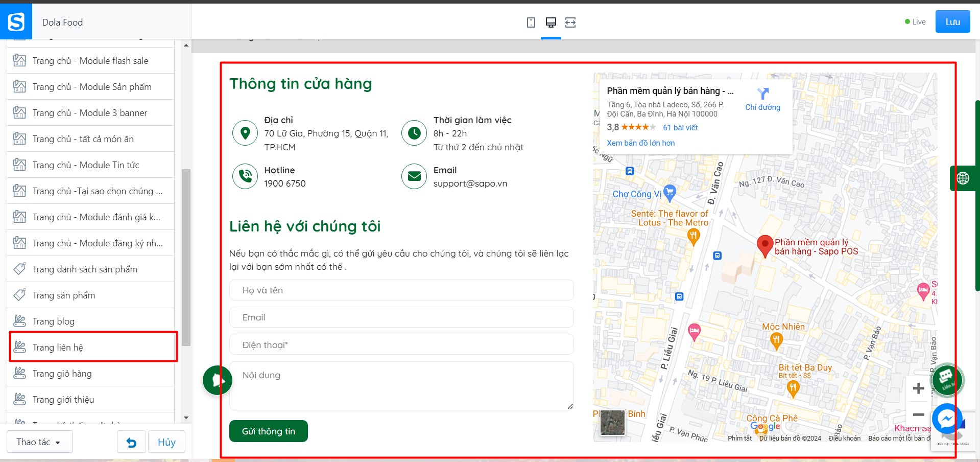Open the Messenger chat bubble
The image size is (980, 462).
click(947, 419)
